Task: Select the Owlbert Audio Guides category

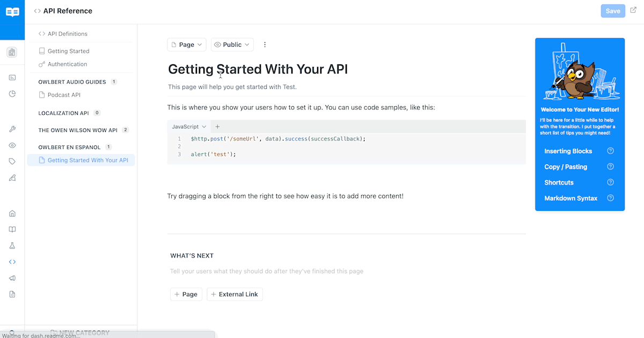Action: [x=72, y=82]
